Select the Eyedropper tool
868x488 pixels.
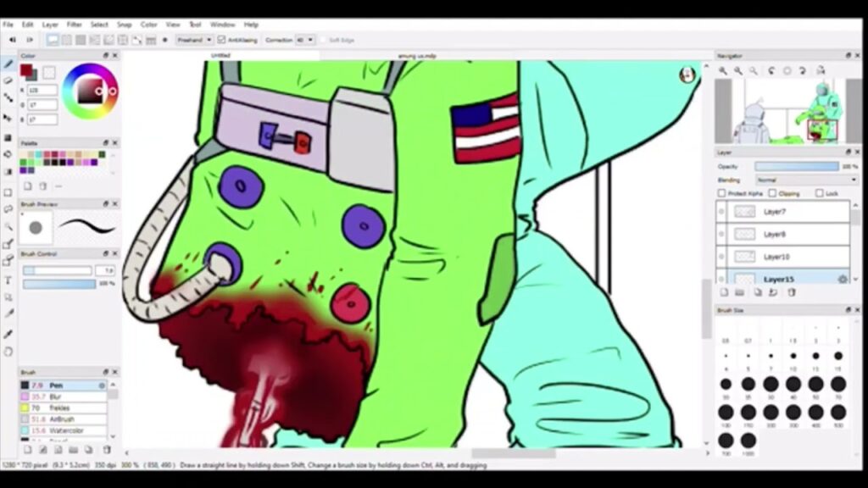[x=8, y=334]
